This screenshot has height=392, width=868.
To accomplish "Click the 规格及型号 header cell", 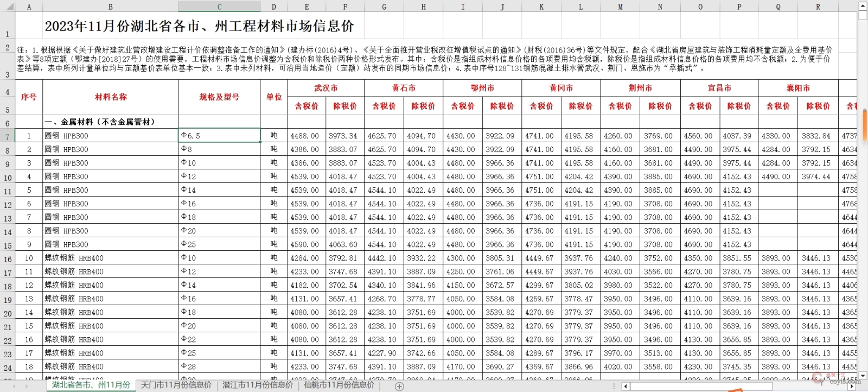I will click(219, 97).
